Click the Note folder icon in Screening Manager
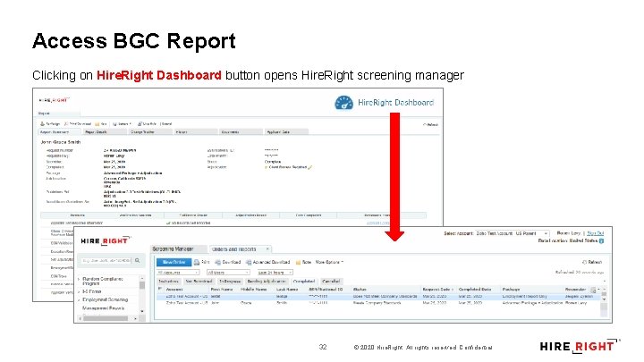644x362 pixels. (x=299, y=262)
